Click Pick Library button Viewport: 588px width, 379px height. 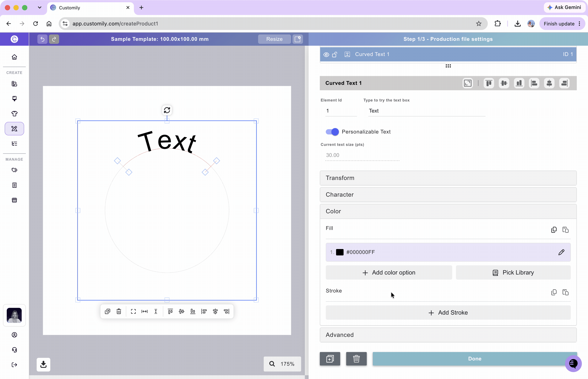click(513, 272)
